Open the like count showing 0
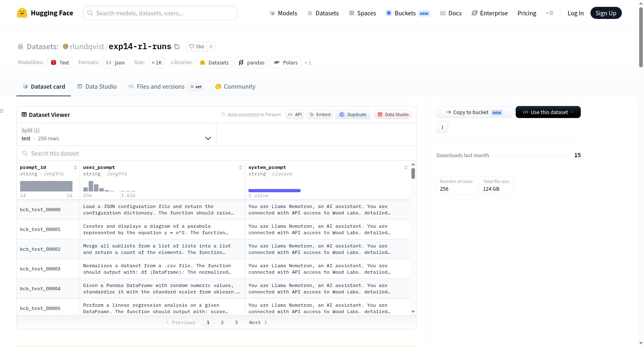Image resolution: width=644 pixels, height=347 pixels. [x=211, y=46]
